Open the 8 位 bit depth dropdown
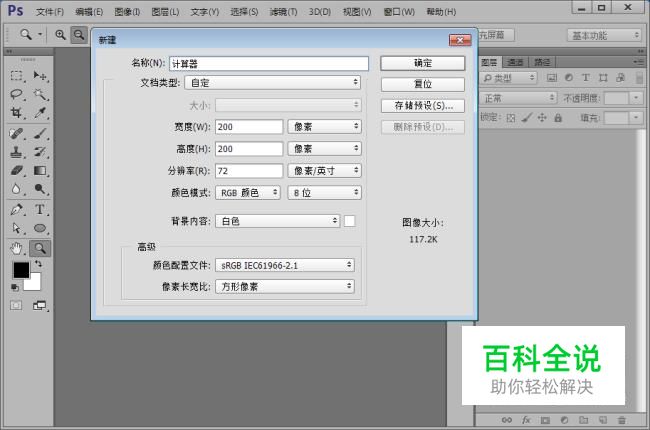The width and height of the screenshot is (650, 430). click(325, 192)
